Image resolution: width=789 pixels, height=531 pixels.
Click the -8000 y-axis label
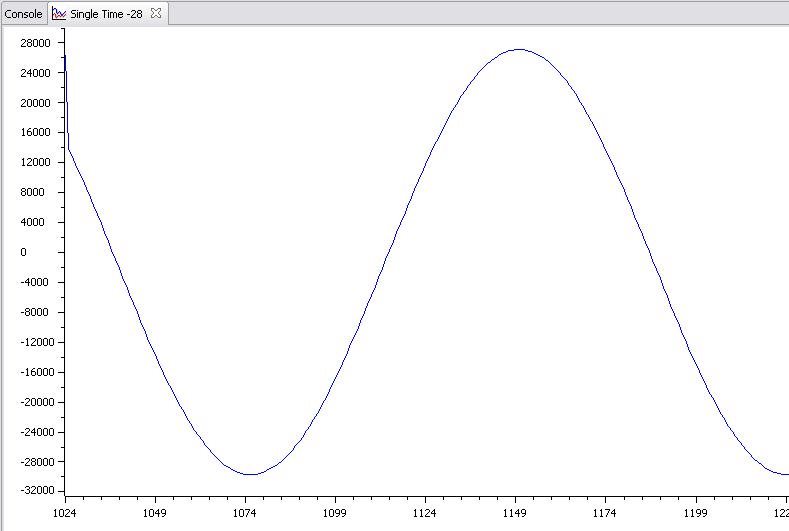point(33,312)
